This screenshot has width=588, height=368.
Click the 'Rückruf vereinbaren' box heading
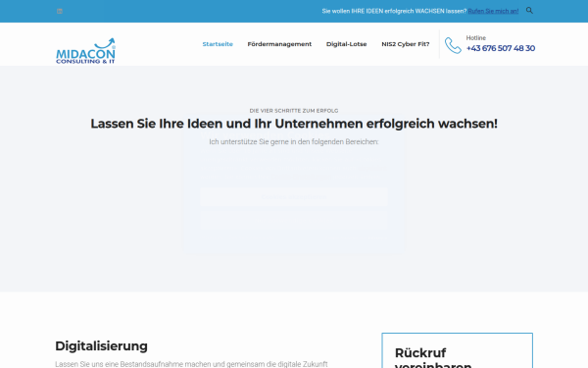pyautogui.click(x=433, y=358)
